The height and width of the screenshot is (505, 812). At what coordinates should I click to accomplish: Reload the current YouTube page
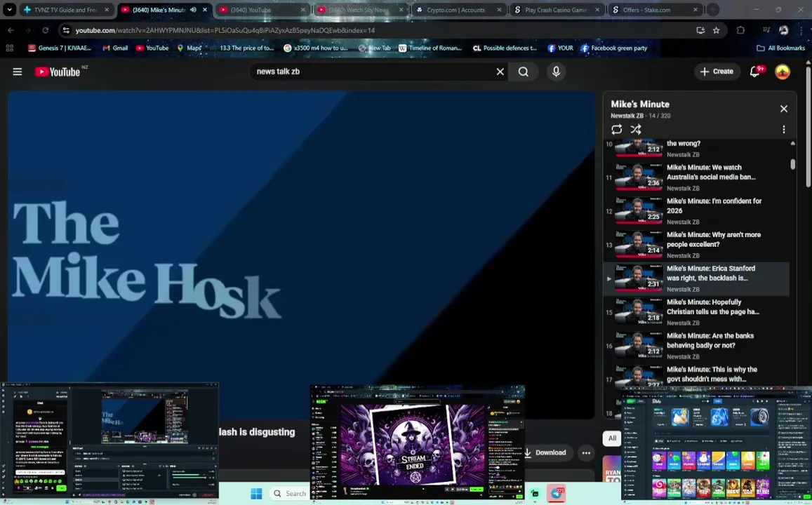45,31
